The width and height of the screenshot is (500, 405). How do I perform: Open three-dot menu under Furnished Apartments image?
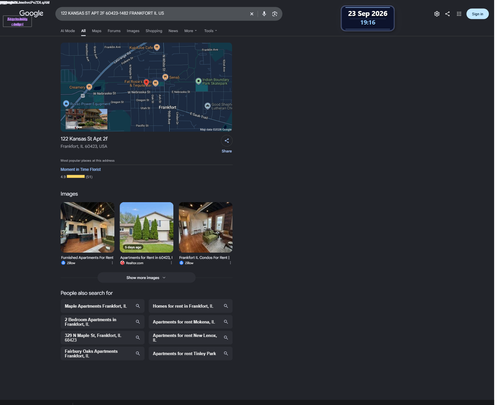112,263
